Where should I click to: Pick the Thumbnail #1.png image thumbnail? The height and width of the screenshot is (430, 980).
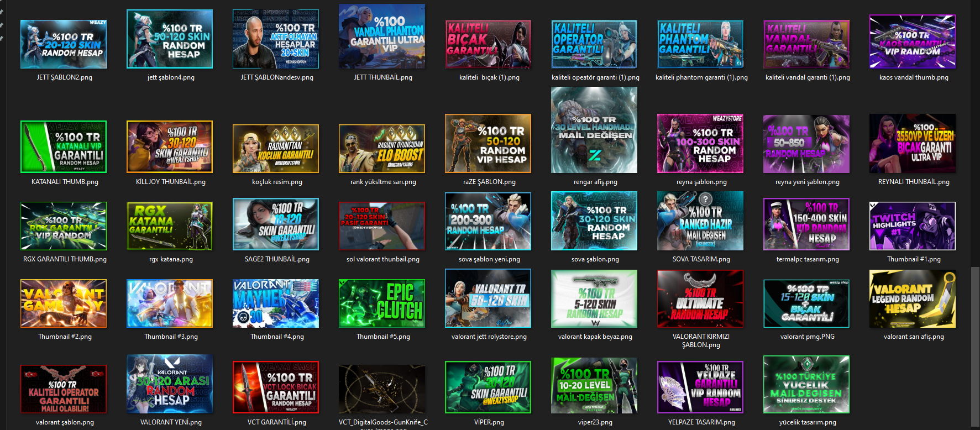[913, 226]
